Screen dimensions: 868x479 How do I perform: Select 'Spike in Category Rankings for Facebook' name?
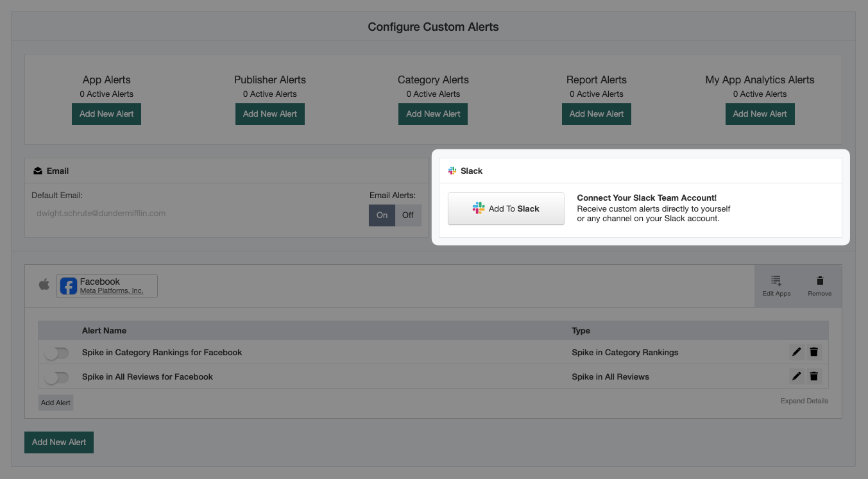(x=162, y=352)
